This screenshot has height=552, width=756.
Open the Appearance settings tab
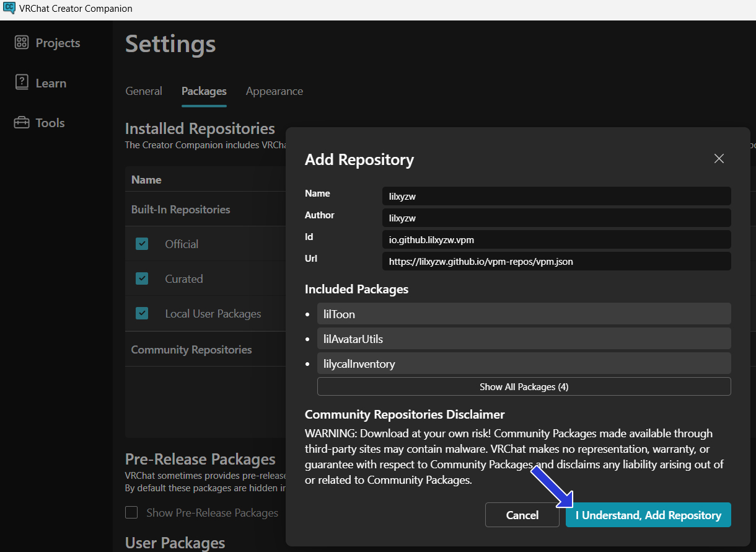click(274, 91)
